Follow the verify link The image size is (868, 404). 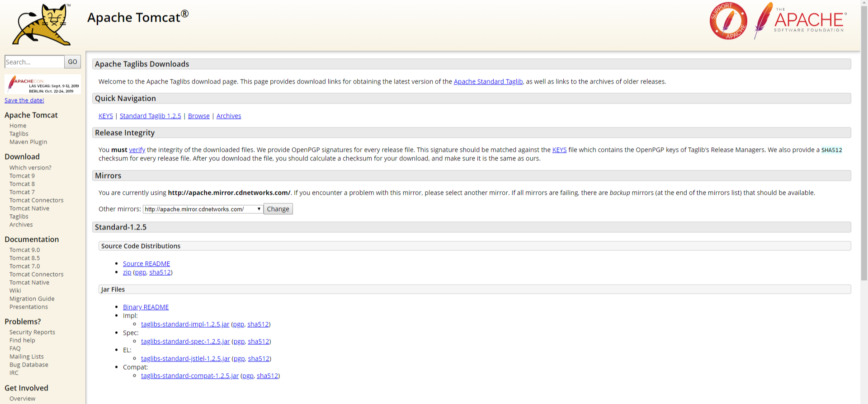(137, 150)
